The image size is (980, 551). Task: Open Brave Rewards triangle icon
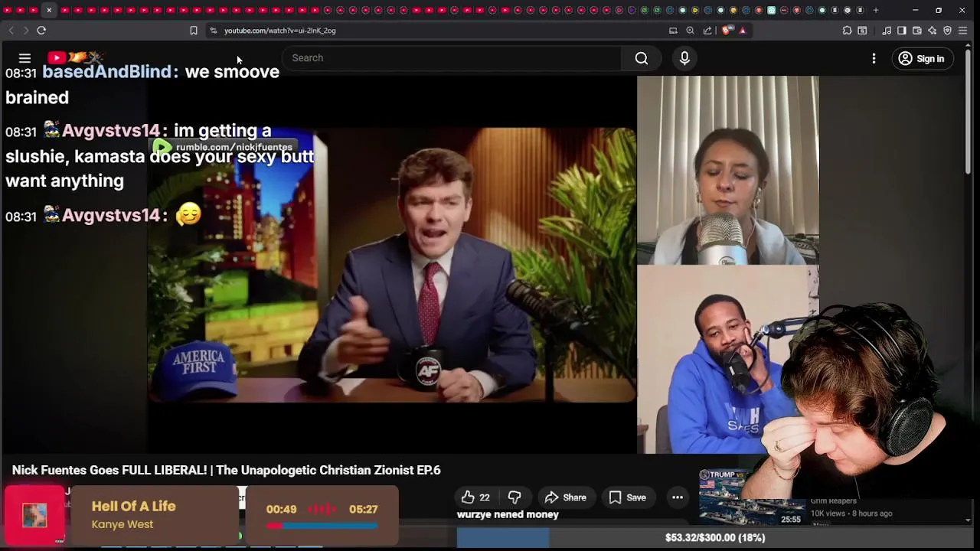click(x=743, y=31)
